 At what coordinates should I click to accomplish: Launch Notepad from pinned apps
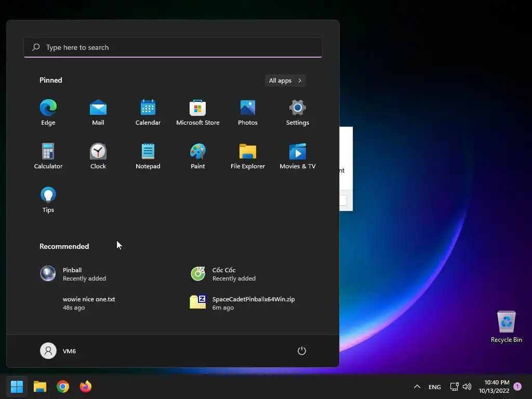tap(148, 156)
